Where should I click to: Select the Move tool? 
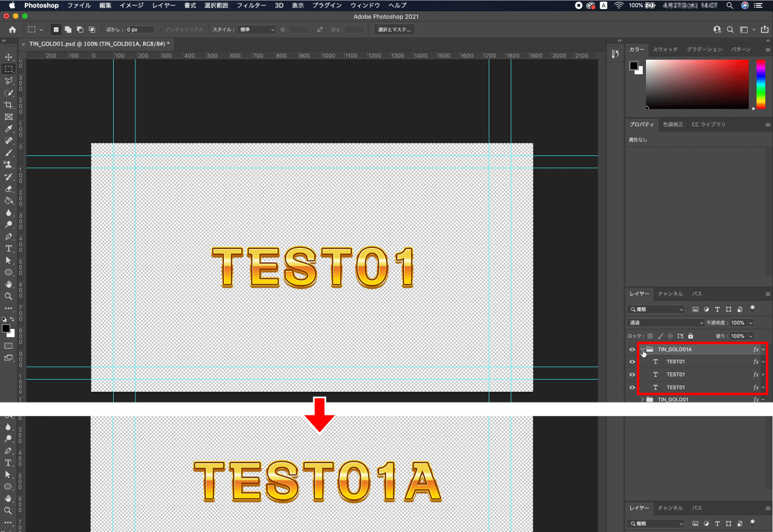pyautogui.click(x=8, y=57)
